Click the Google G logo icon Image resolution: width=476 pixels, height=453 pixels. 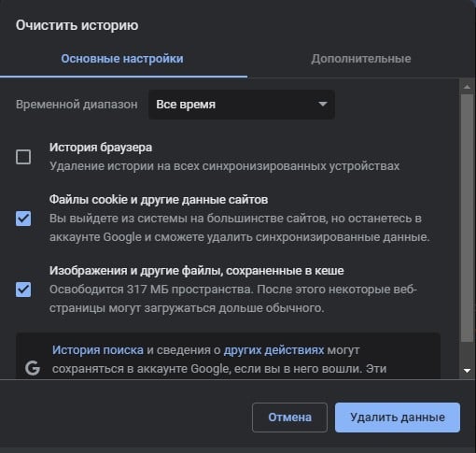[x=33, y=368]
